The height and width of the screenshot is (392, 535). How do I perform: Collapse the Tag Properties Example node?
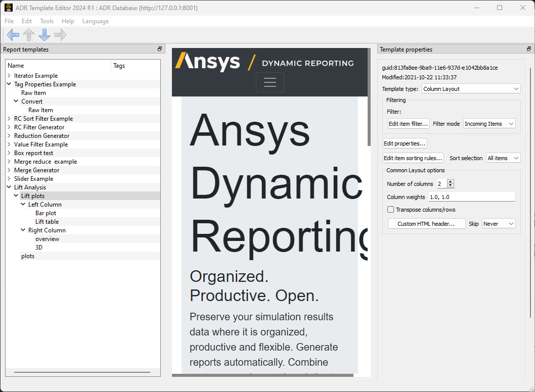click(9, 84)
